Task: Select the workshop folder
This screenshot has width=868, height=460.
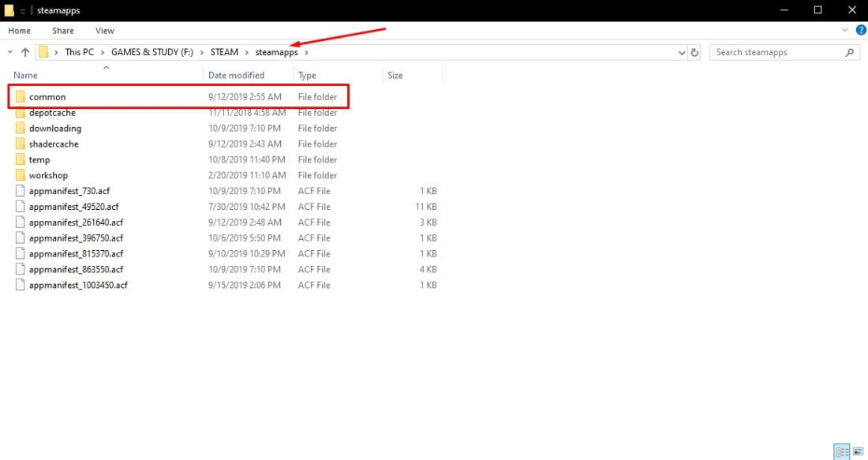Action: [x=48, y=175]
